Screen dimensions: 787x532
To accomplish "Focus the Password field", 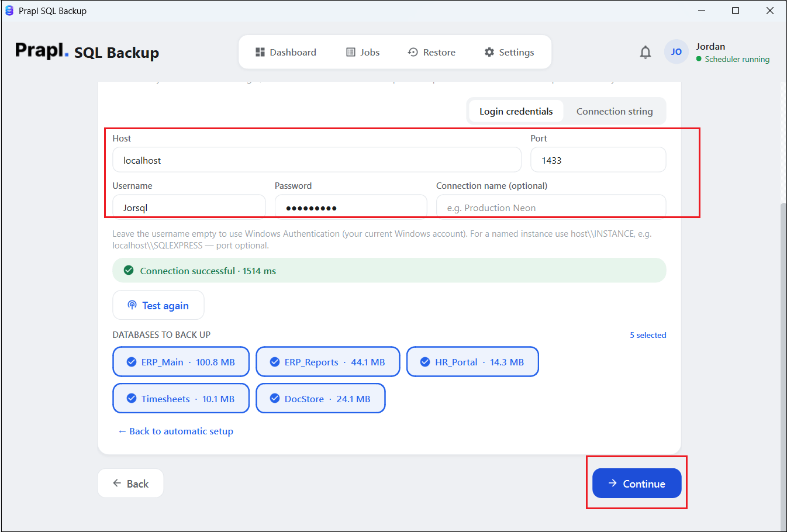I will (351, 207).
